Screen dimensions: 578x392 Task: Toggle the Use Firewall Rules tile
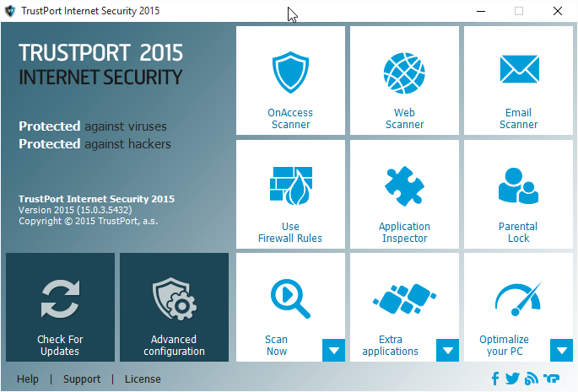click(290, 194)
